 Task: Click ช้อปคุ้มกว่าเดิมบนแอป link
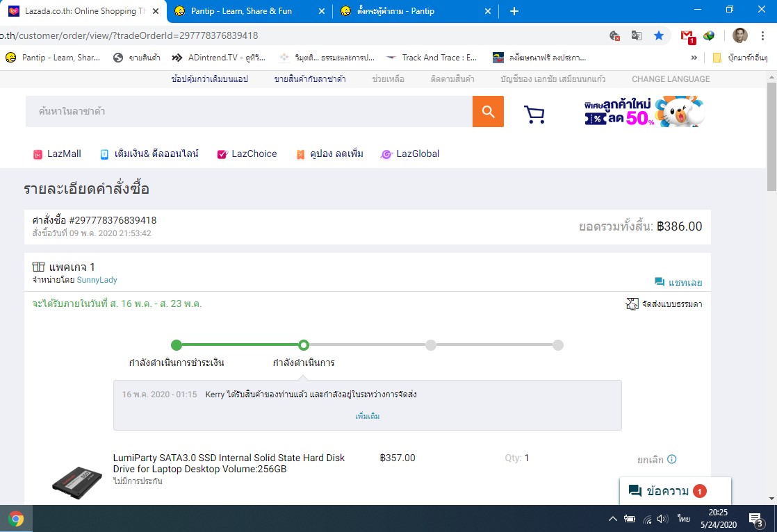(x=209, y=79)
